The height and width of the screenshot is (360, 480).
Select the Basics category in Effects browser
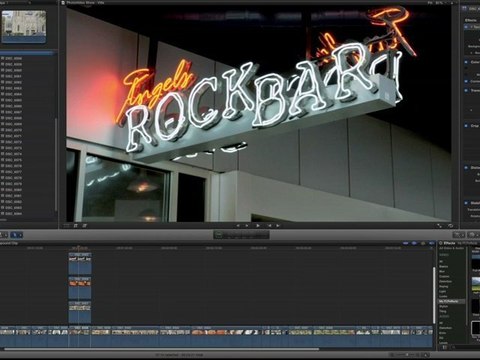pos(444,266)
